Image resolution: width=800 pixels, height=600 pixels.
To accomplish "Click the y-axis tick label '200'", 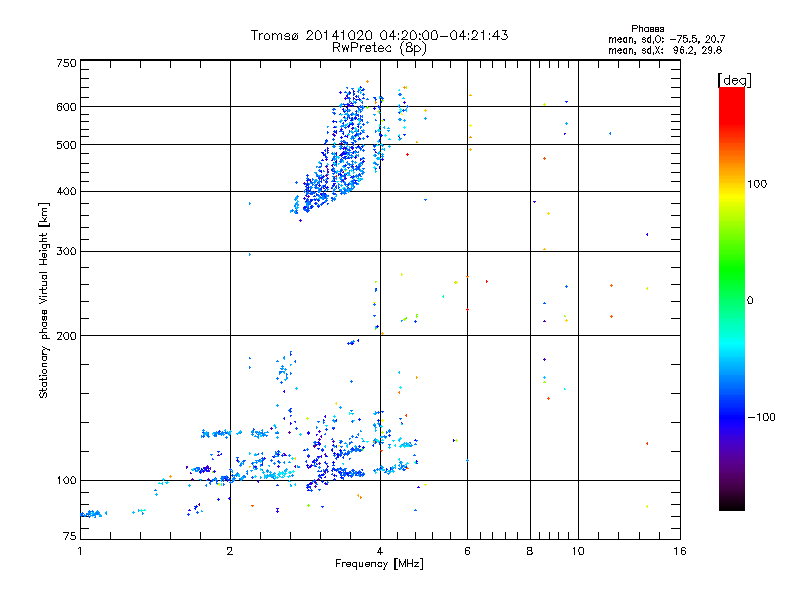I will (x=66, y=336).
